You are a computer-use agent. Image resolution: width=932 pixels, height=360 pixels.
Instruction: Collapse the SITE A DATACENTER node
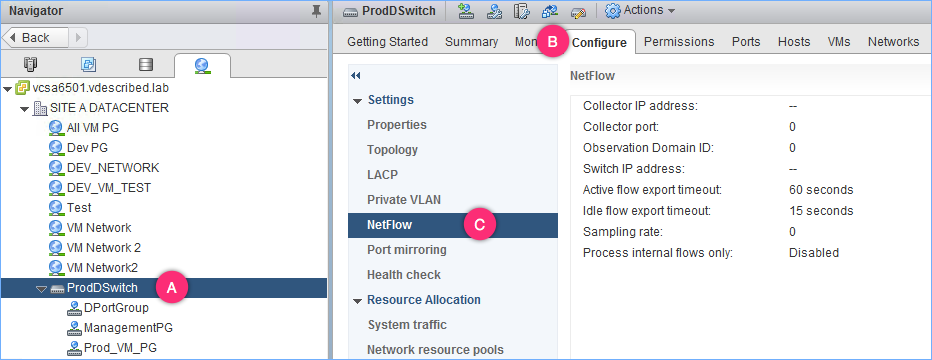tap(24, 109)
